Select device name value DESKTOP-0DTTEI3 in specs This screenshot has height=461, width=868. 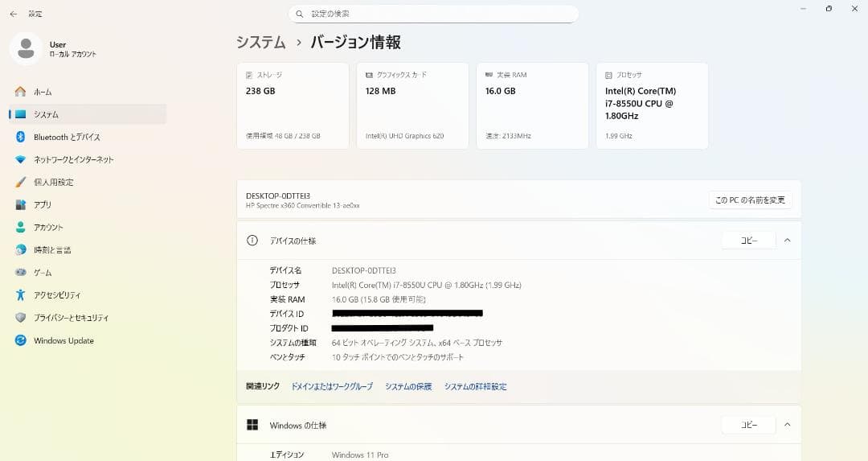364,270
